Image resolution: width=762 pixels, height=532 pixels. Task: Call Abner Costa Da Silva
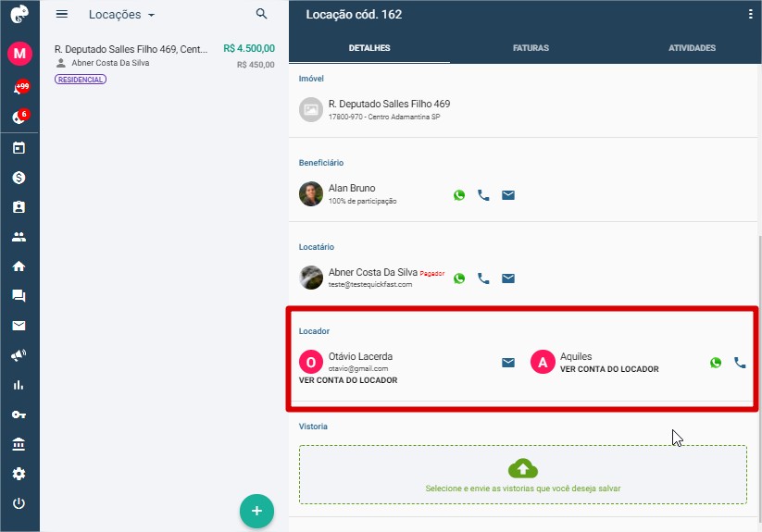click(x=483, y=278)
